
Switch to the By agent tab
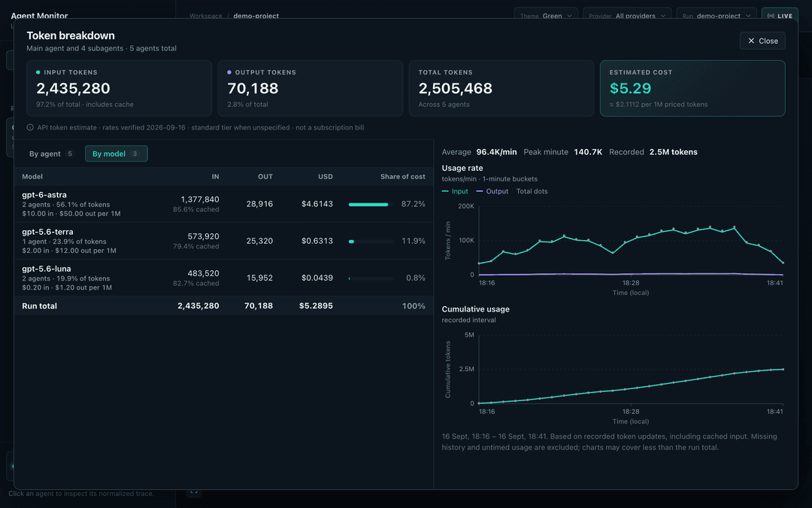52,154
